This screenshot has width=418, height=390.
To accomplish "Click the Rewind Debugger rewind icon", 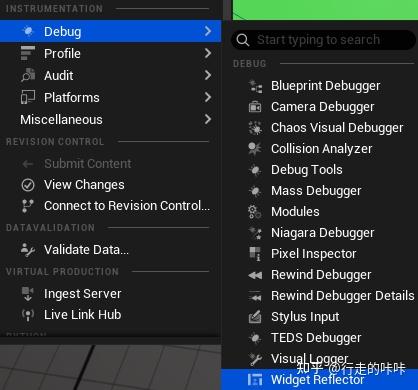I will [255, 275].
